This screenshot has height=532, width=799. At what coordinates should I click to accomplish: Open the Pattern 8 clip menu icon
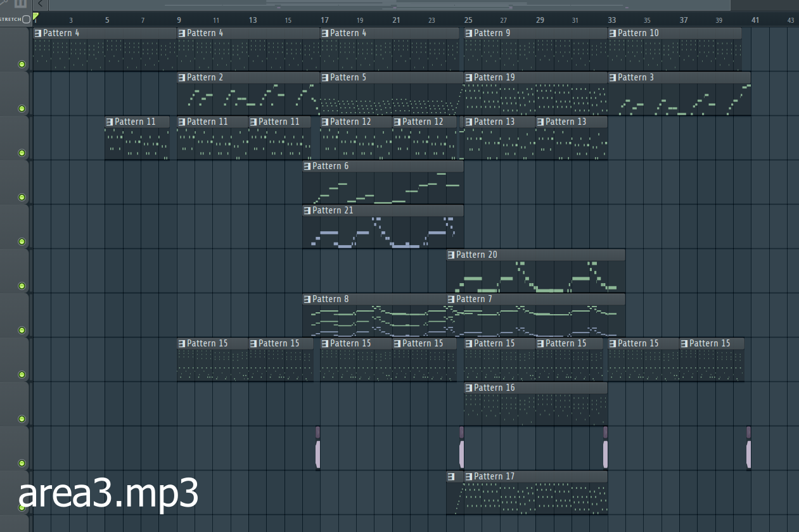click(x=307, y=299)
